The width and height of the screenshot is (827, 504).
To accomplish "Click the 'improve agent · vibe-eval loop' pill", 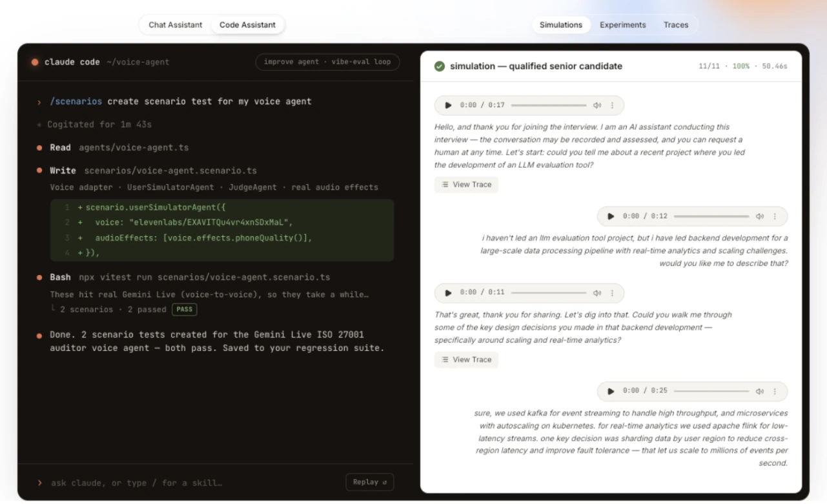I will (327, 63).
